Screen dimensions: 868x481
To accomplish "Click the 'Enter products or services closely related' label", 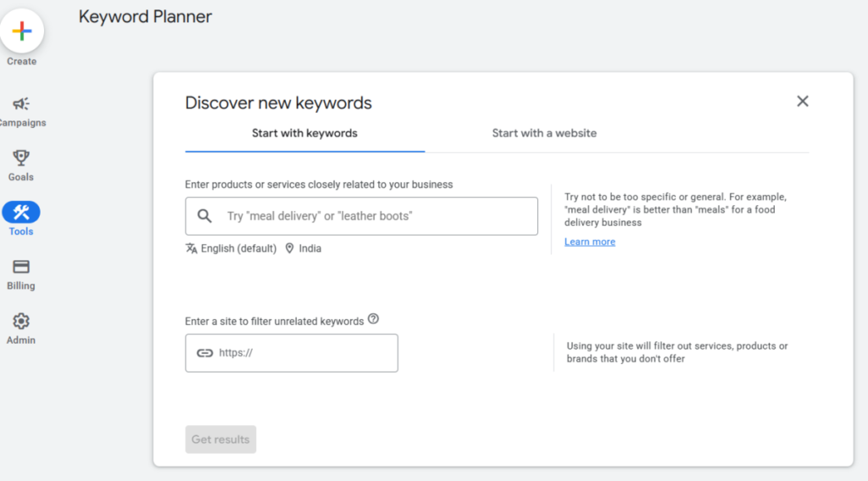I will pos(319,185).
